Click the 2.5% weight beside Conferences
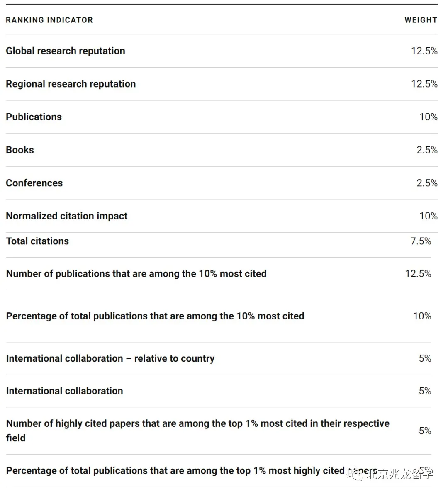448x494 pixels. (x=427, y=183)
